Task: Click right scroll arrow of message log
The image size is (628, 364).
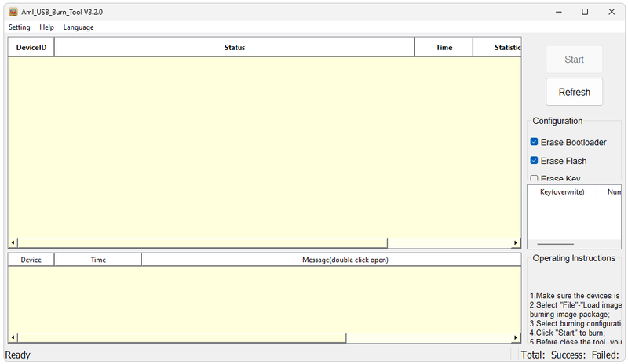Action: (516, 337)
